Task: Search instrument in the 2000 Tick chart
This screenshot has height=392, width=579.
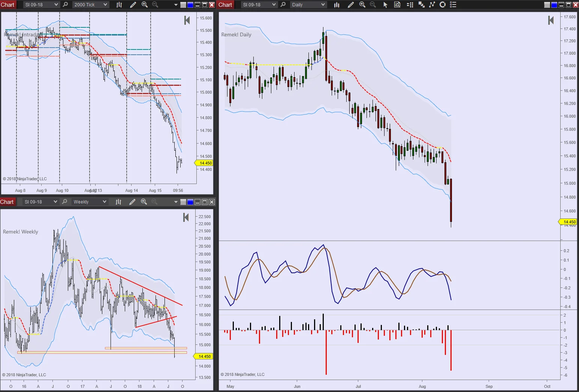Action: pyautogui.click(x=66, y=5)
